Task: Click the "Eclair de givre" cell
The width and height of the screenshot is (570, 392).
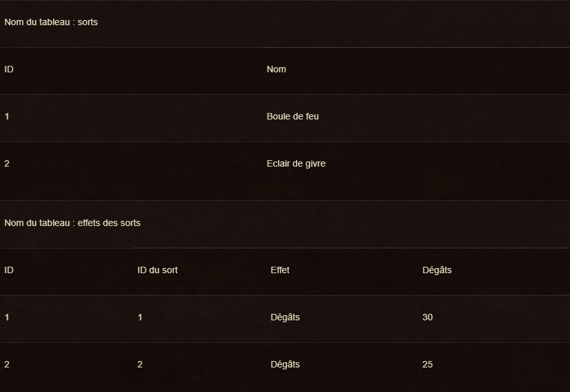Action: click(296, 163)
